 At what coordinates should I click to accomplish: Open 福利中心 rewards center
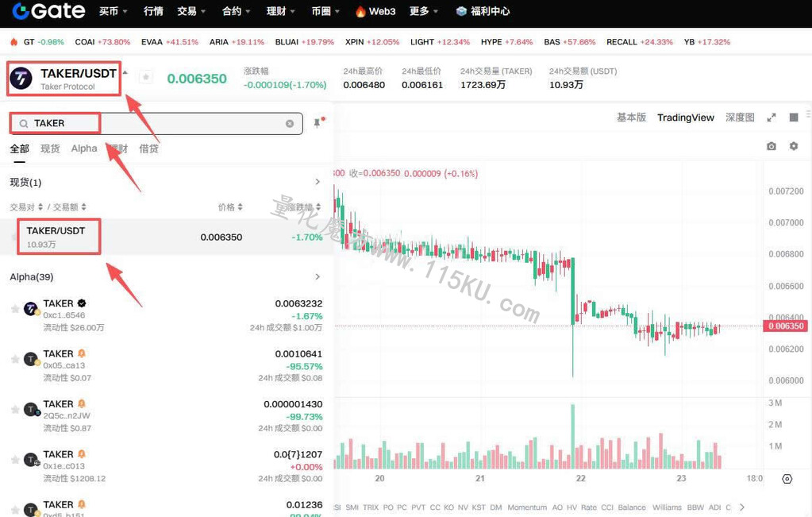[x=483, y=11]
